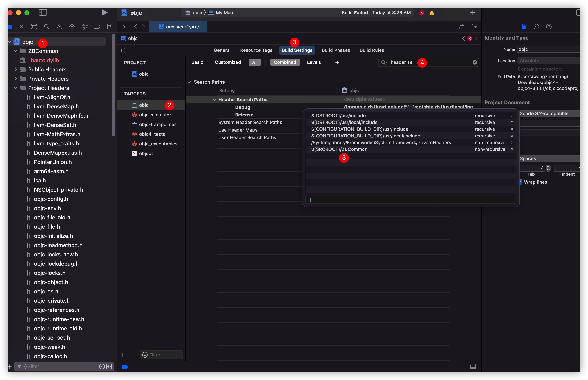Open the Find navigator magnifier icon

click(x=46, y=27)
